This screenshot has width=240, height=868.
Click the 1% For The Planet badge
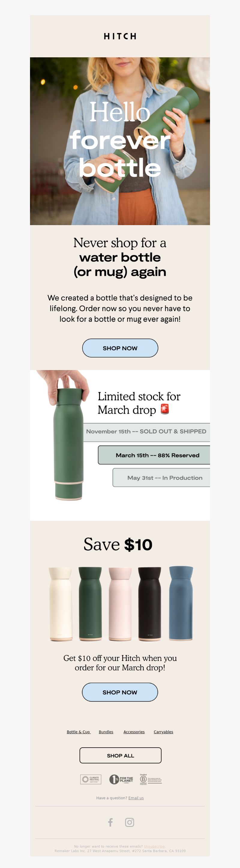click(121, 779)
